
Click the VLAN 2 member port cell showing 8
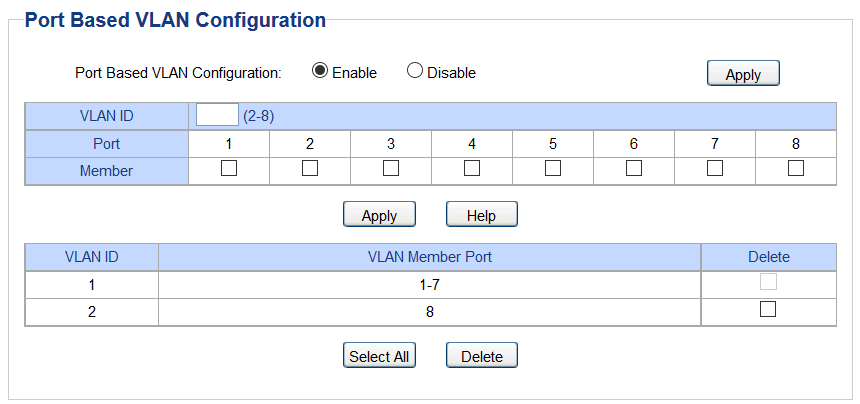pos(429,311)
